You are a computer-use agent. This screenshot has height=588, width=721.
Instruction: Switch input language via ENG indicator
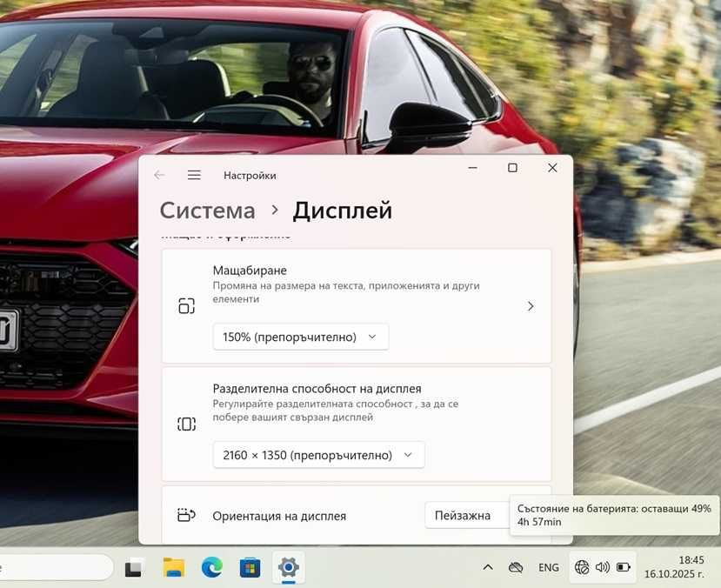click(549, 568)
